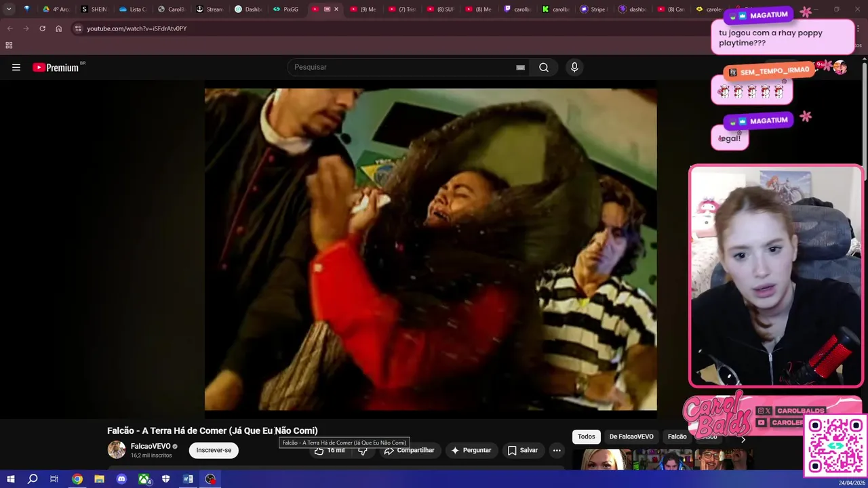Open the Xbox app on the taskbar
The width and height of the screenshot is (868, 488).
point(144,479)
